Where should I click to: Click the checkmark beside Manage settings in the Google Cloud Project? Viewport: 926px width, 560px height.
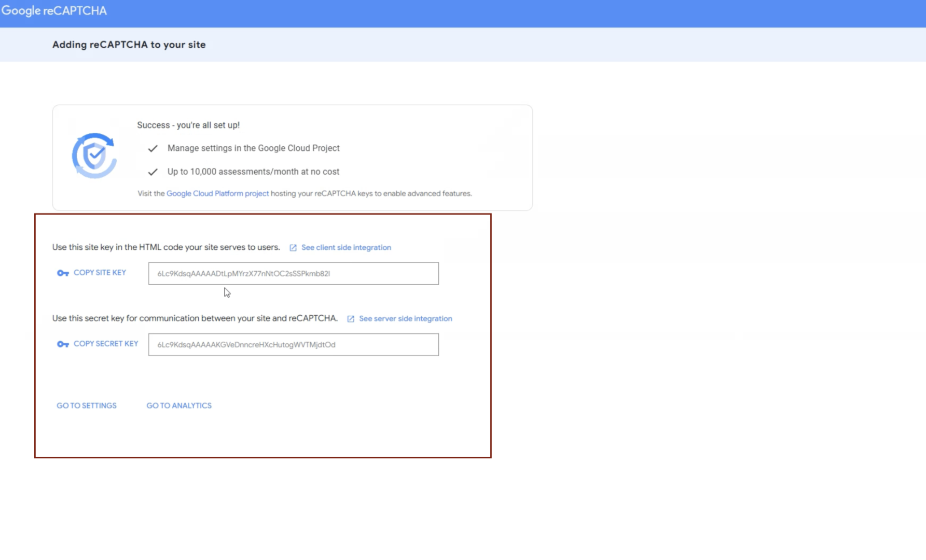click(x=153, y=149)
